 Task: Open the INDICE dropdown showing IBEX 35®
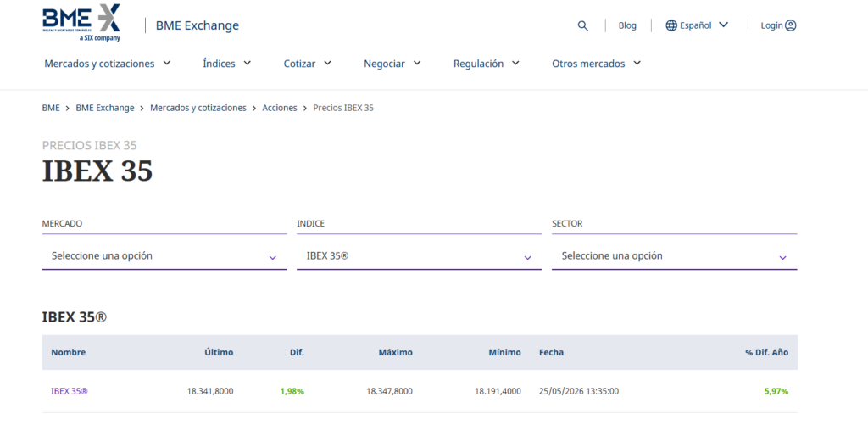(419, 256)
